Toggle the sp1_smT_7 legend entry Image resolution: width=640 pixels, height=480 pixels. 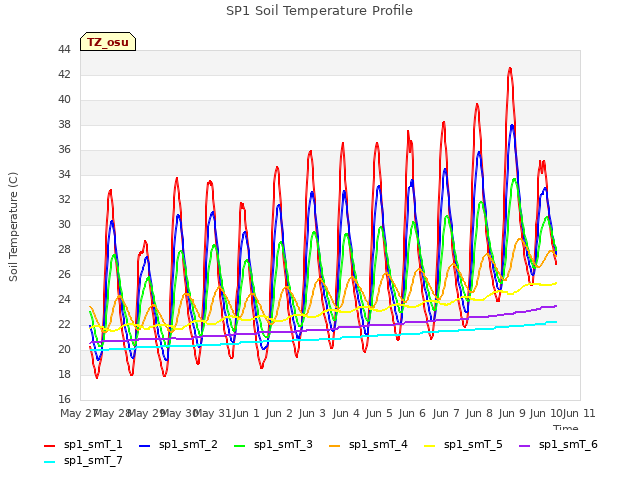pos(83,460)
